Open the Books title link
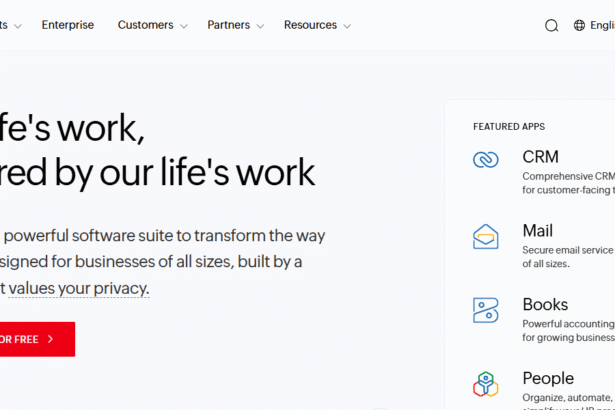Viewport: 615px width, 410px height. tap(545, 304)
